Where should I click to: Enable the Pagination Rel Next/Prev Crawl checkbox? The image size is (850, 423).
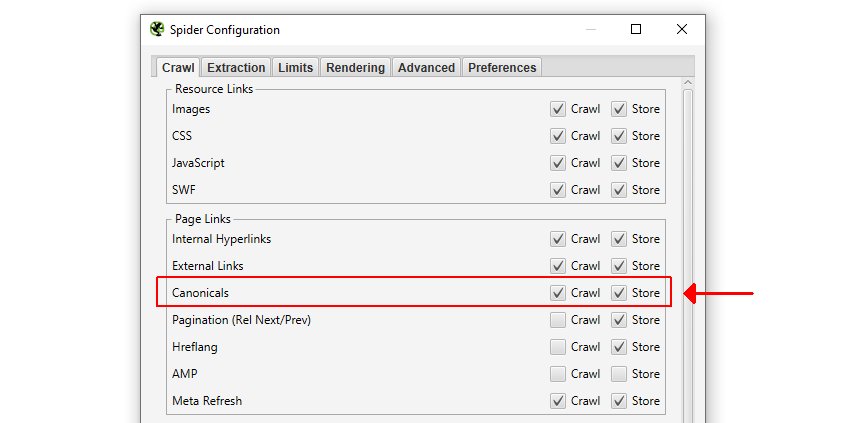[x=558, y=321]
